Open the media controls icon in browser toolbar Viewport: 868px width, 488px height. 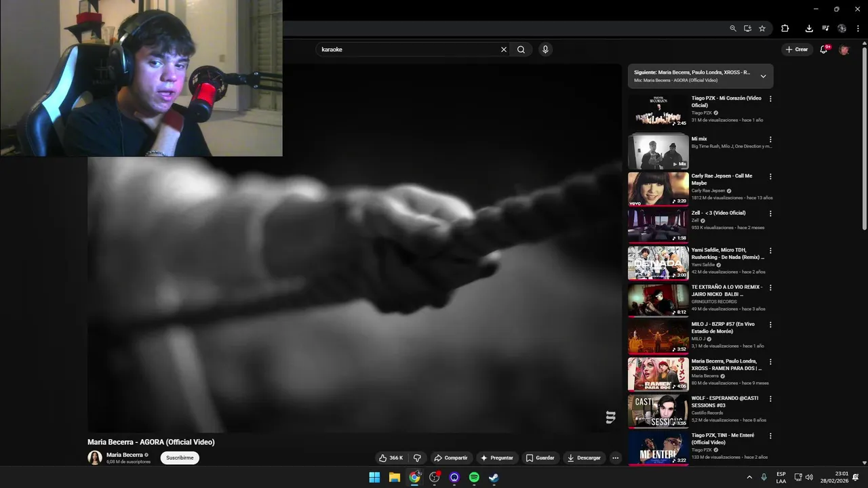point(825,28)
